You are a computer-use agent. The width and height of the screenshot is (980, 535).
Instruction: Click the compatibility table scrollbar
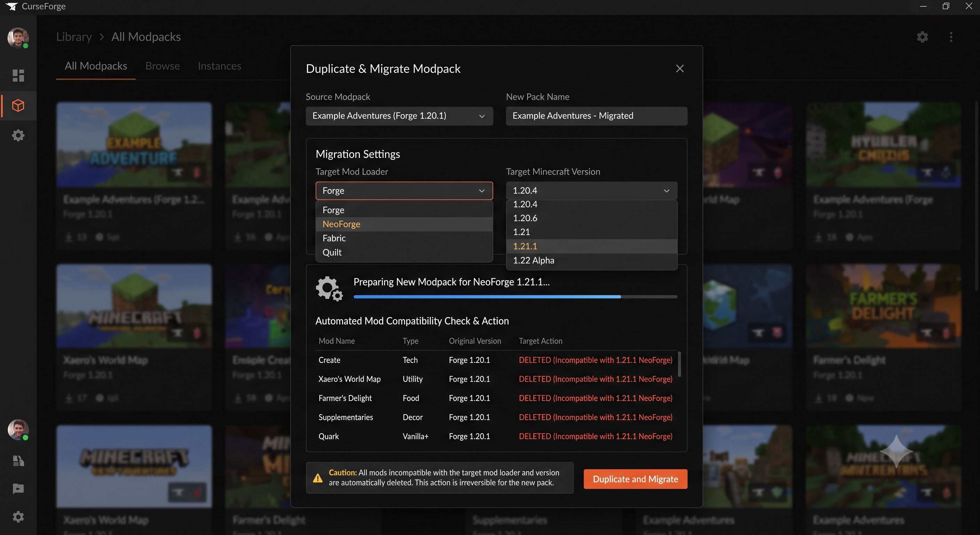679,364
